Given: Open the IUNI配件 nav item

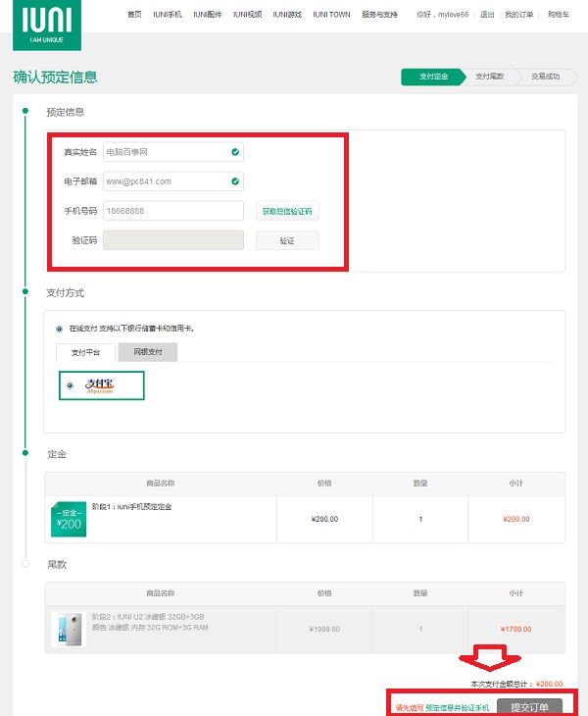Looking at the screenshot, I should [x=208, y=15].
